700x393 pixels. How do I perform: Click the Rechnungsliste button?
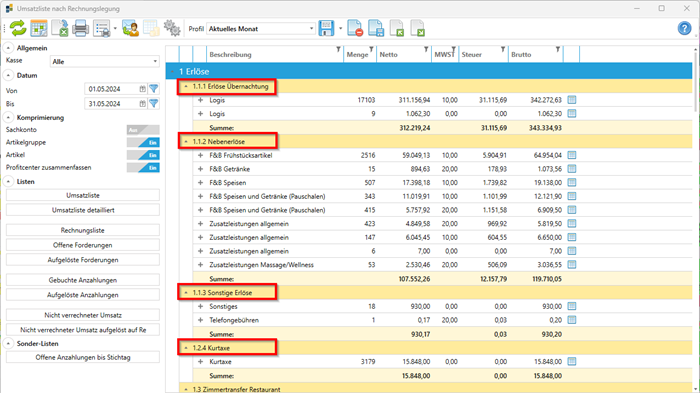(83, 230)
